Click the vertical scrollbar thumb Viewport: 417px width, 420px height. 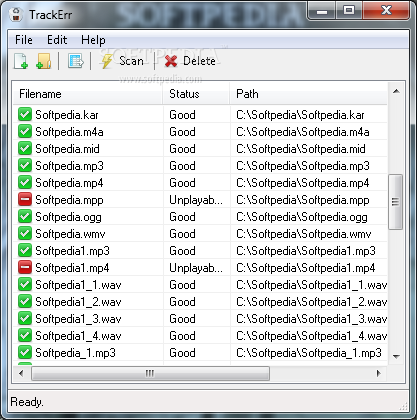(x=396, y=202)
